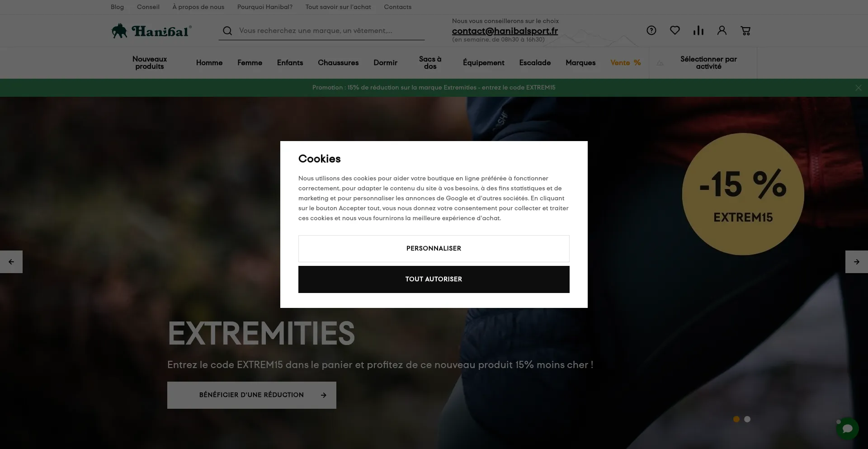Image resolution: width=868 pixels, height=449 pixels.
Task: Select the first orange carousel dot
Action: (x=736, y=419)
